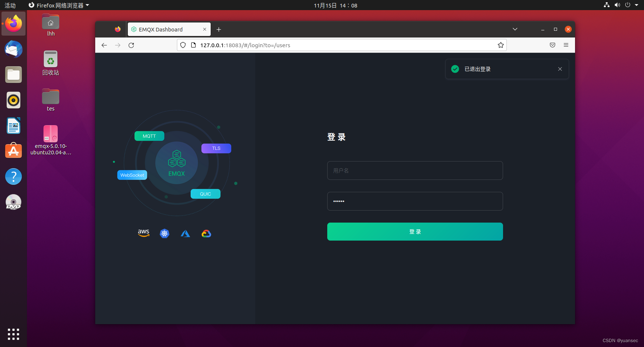This screenshot has height=347, width=644.
Task: Select the emqx-5.0.10 deb package file
Action: coord(51,140)
